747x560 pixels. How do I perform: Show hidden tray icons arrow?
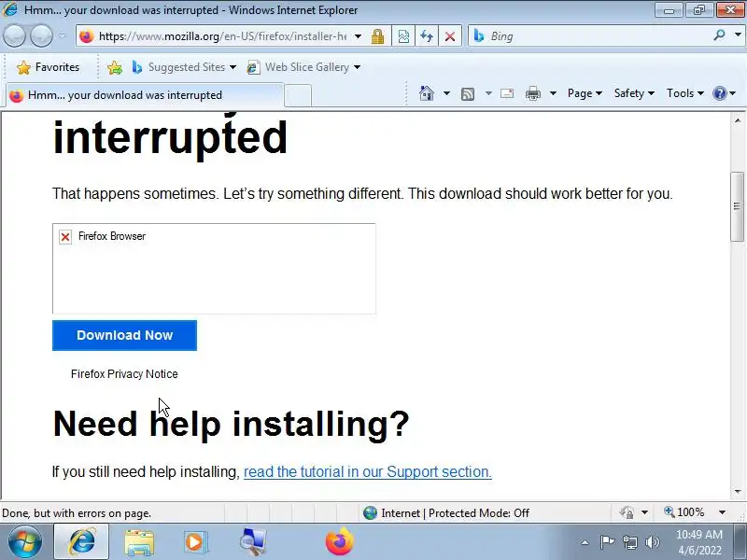click(585, 542)
